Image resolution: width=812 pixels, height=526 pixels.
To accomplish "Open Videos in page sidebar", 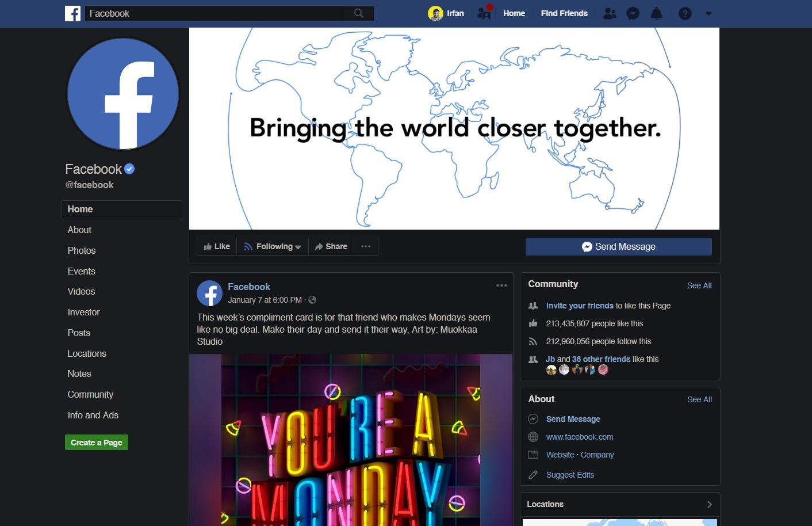I will pos(81,291).
